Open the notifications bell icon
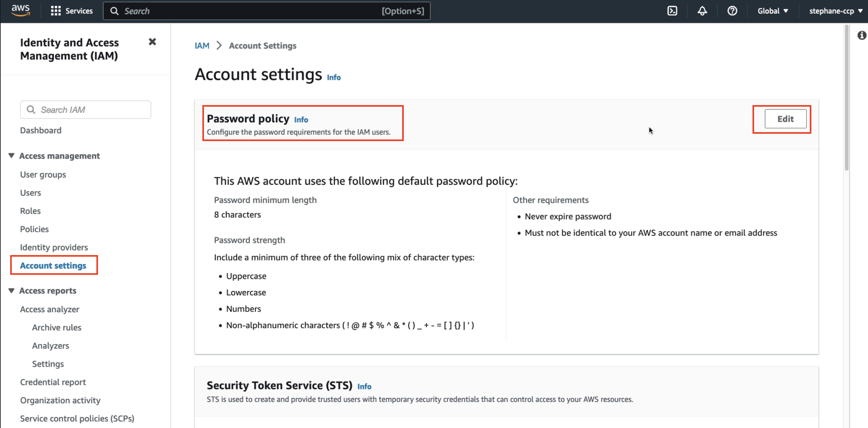868x428 pixels. pos(702,11)
